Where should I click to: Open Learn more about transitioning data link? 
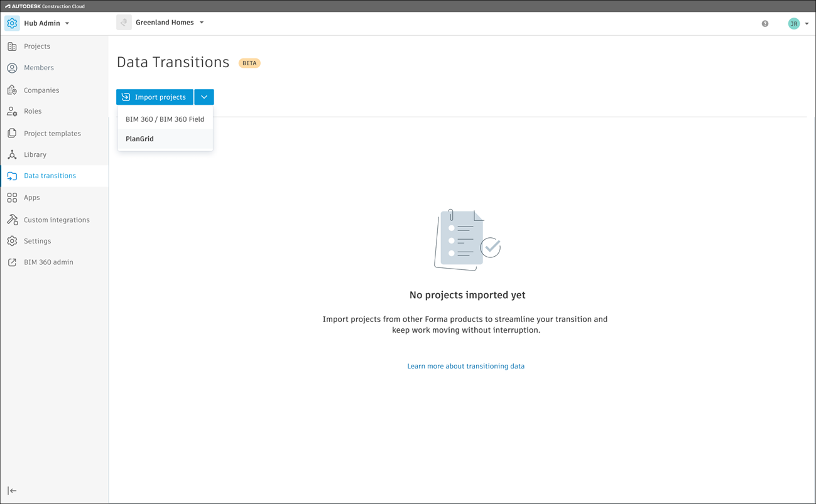pyautogui.click(x=465, y=366)
